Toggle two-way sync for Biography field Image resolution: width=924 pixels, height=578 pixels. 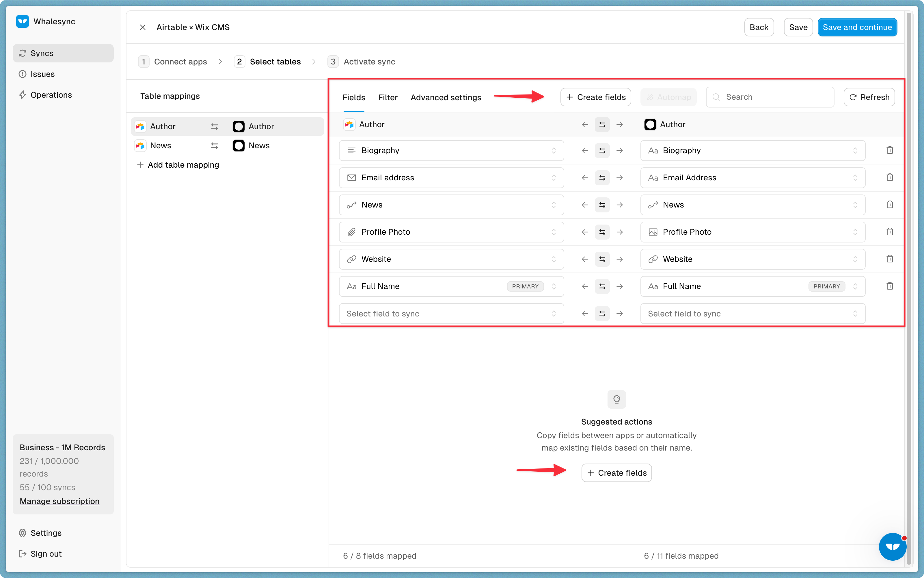point(602,151)
